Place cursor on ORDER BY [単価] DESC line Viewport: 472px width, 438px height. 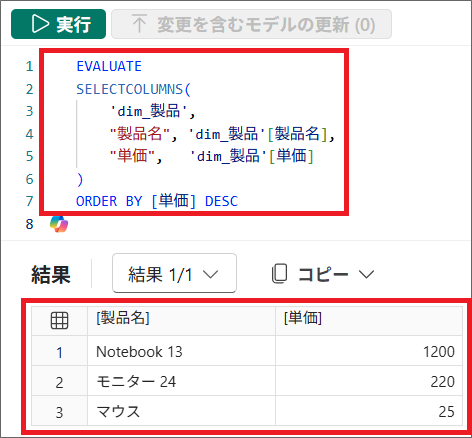coord(157,201)
